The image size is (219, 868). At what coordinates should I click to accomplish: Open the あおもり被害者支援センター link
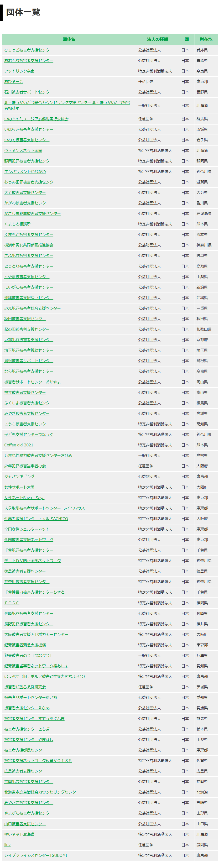tap(29, 61)
